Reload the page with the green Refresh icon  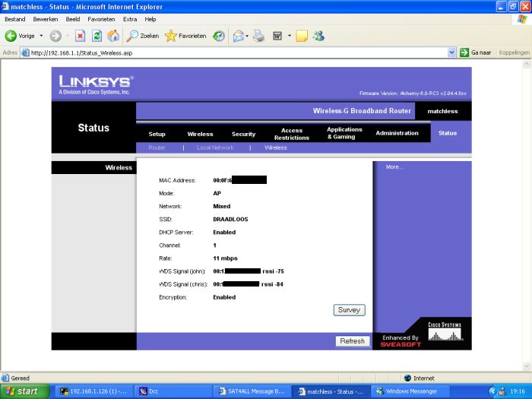point(97,36)
